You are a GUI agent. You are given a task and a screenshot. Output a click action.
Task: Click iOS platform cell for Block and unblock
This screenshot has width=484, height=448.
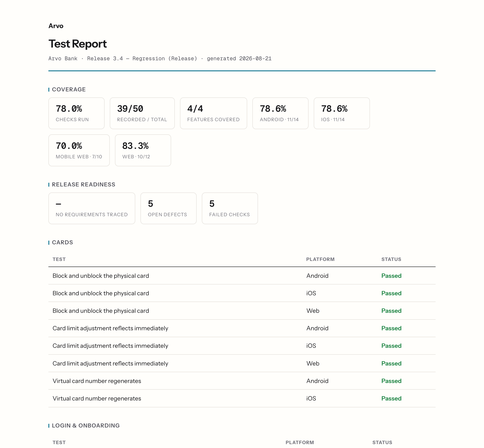[x=311, y=293]
